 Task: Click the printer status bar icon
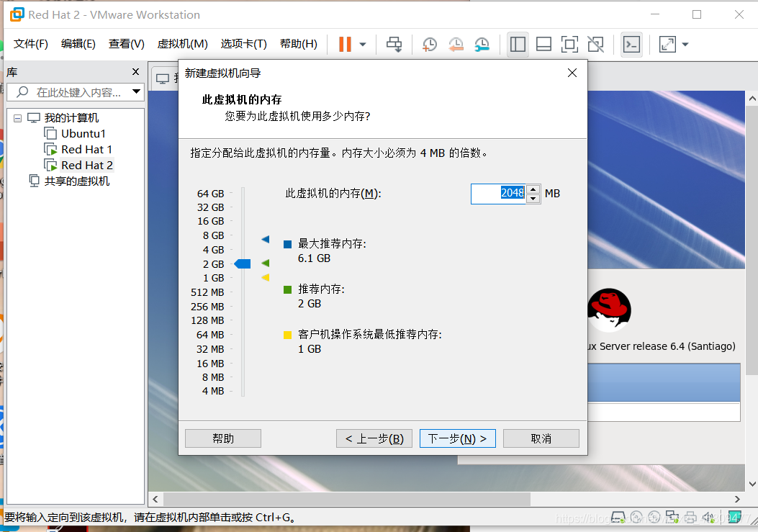click(x=690, y=518)
